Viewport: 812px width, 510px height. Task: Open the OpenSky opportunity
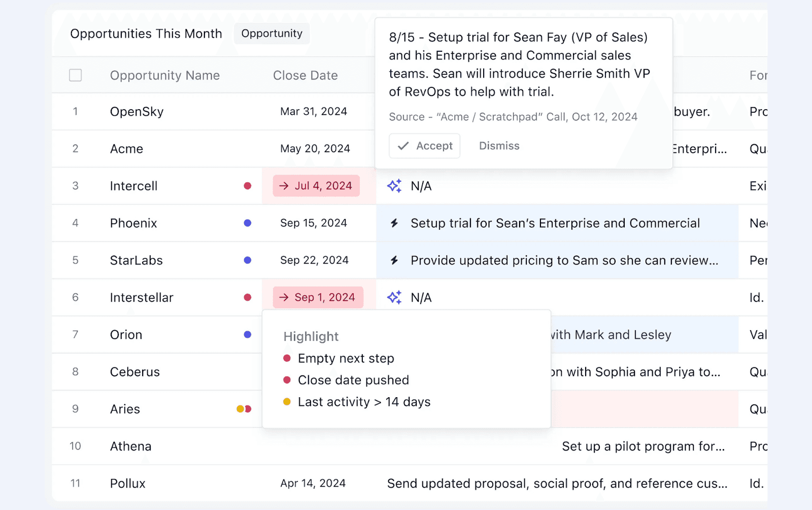136,111
